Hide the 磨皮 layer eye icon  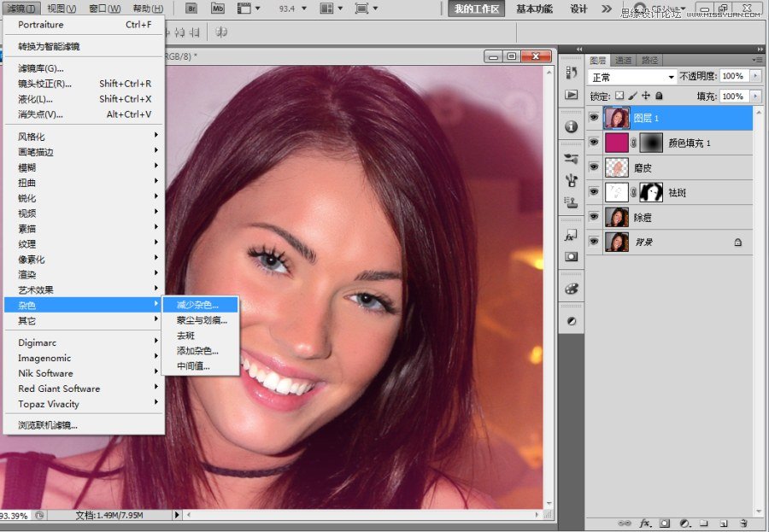click(x=594, y=167)
